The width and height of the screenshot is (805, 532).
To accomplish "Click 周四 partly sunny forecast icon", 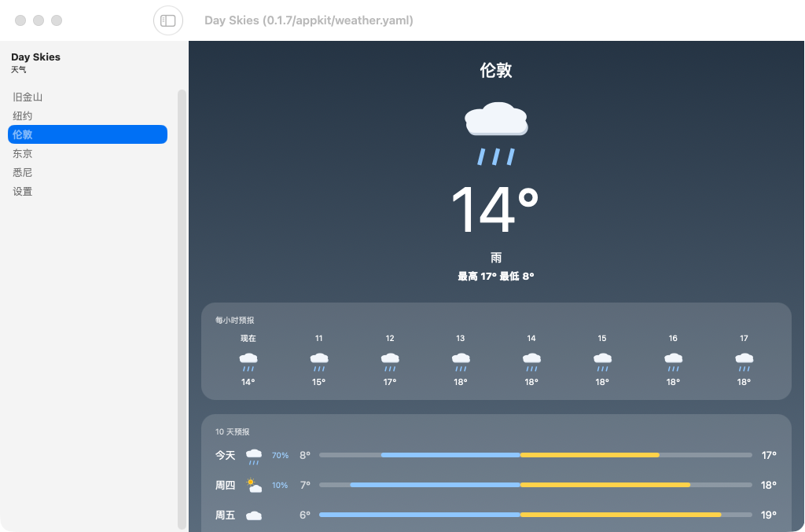I will 254,486.
